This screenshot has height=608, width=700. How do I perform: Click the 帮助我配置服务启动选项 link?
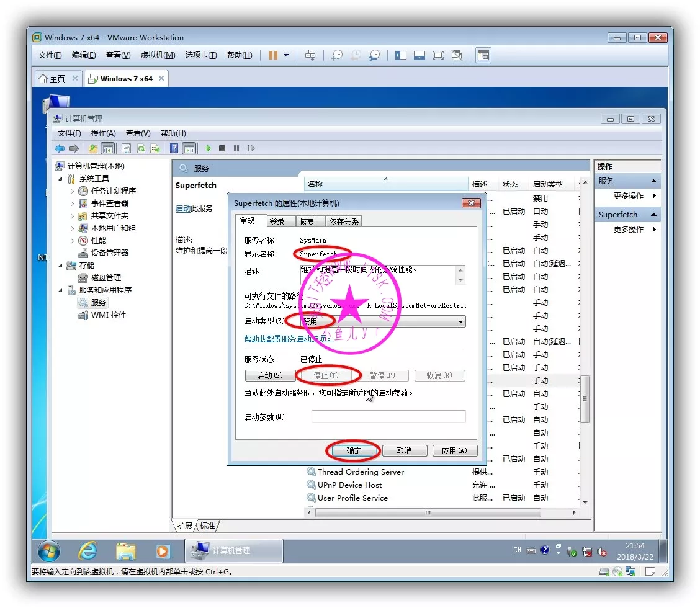(289, 338)
